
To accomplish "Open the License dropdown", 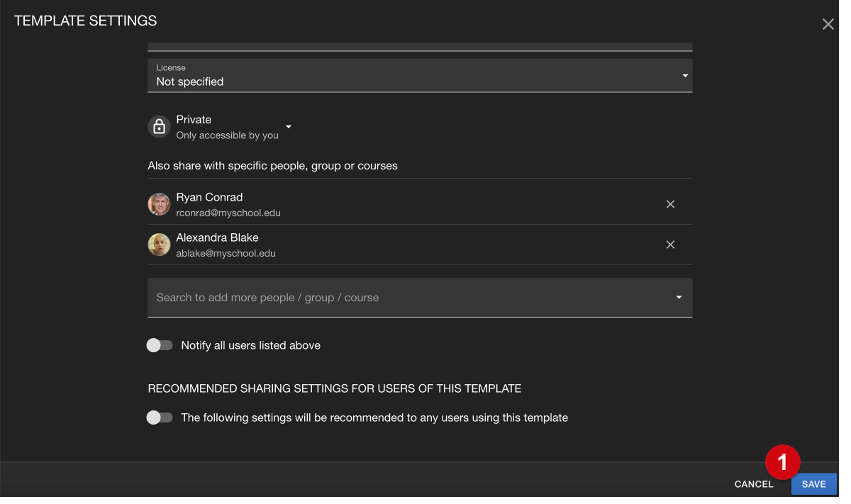I will [684, 75].
